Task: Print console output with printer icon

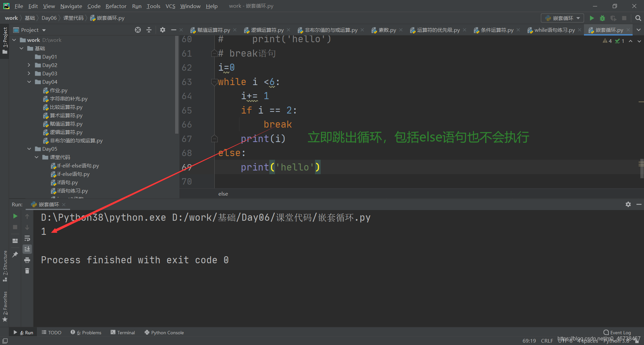Action: pyautogui.click(x=27, y=260)
